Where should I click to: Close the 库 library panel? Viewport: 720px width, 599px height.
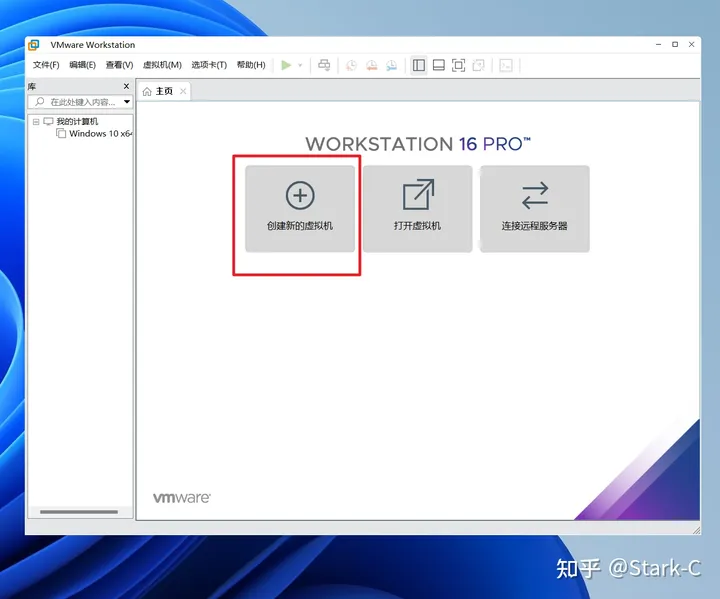click(126, 86)
